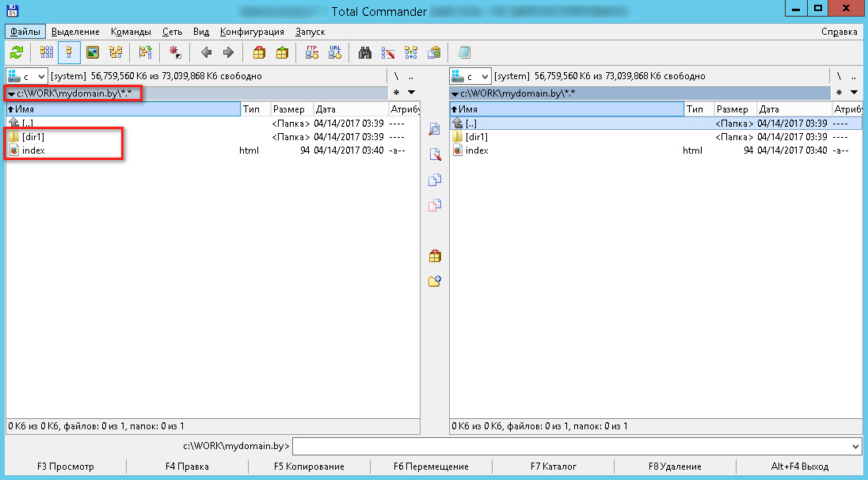Switch to brief file names view
This screenshot has width=868, height=480.
47,52
